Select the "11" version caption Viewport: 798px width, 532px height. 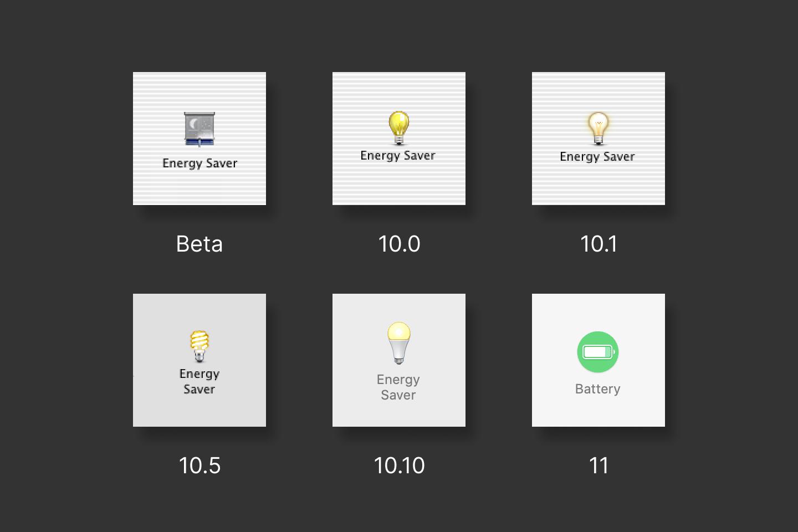(x=598, y=465)
